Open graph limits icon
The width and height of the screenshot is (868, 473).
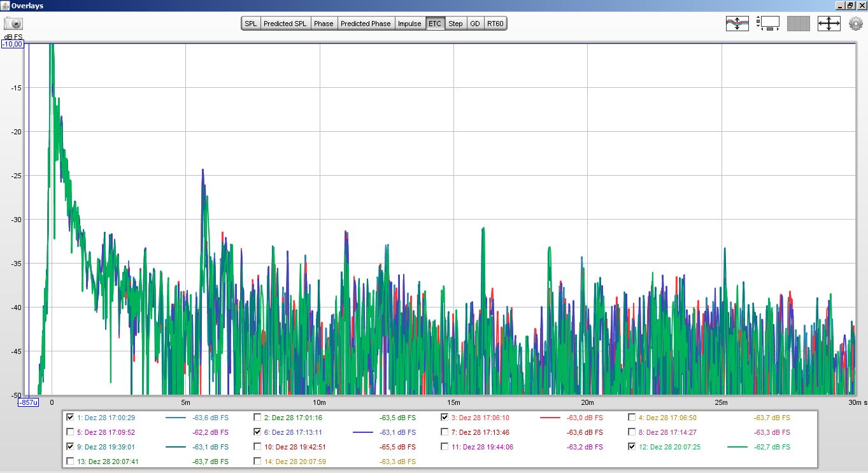768,24
